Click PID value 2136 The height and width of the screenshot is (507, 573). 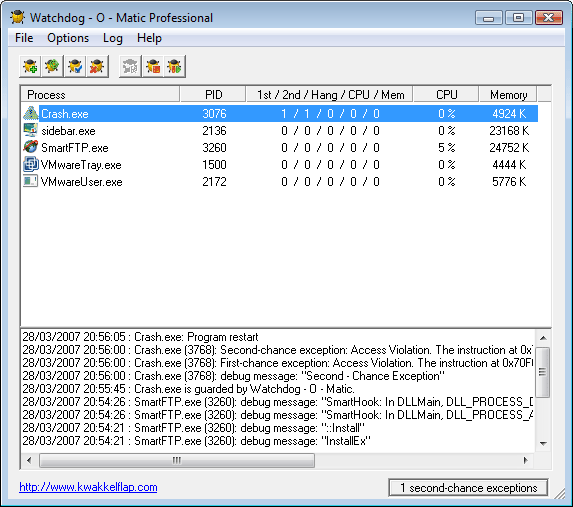coord(215,130)
